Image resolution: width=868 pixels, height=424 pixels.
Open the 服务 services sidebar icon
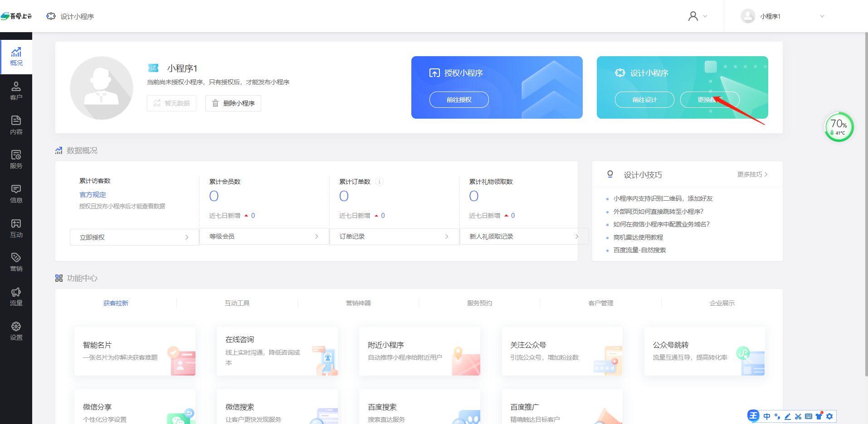tap(16, 159)
